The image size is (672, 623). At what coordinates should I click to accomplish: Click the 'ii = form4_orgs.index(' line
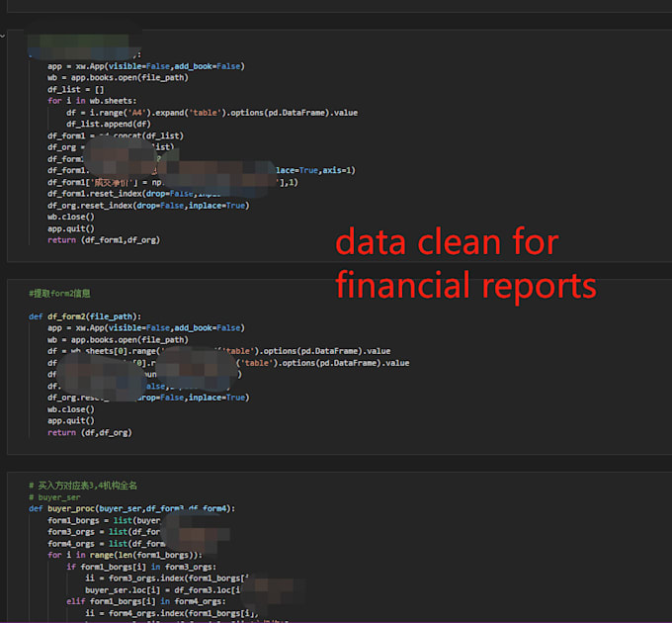(171, 613)
